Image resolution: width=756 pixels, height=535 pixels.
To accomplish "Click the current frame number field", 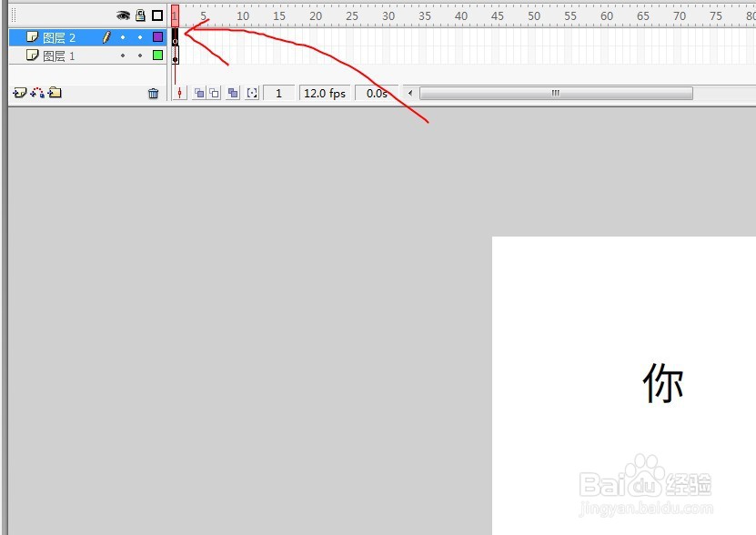I will pos(278,93).
